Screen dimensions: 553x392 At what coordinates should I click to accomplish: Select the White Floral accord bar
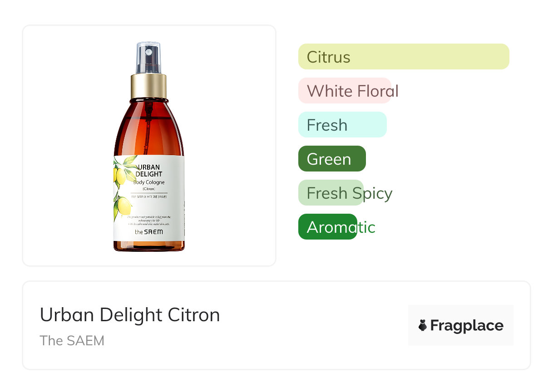(345, 91)
